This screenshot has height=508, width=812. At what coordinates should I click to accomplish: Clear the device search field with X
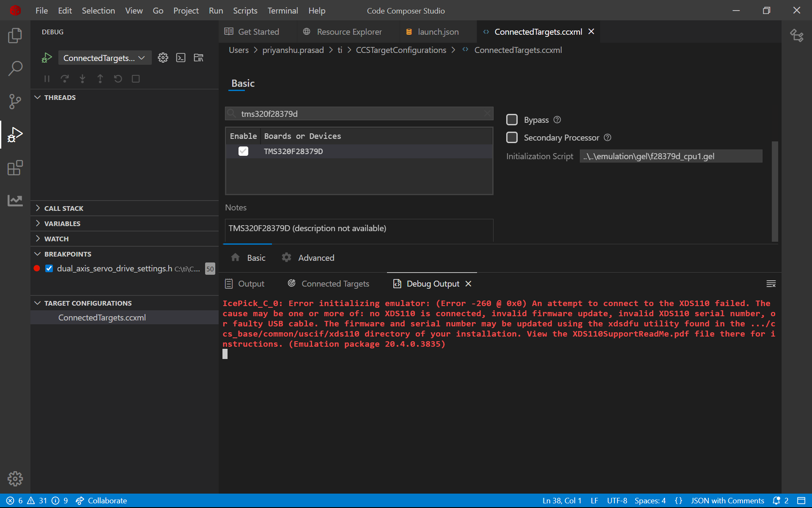click(x=488, y=113)
